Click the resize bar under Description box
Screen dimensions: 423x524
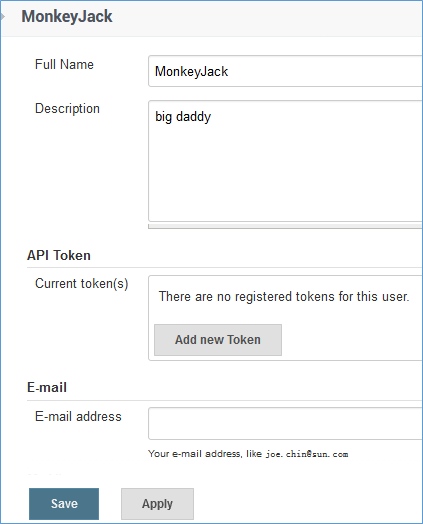pyautogui.click(x=285, y=227)
